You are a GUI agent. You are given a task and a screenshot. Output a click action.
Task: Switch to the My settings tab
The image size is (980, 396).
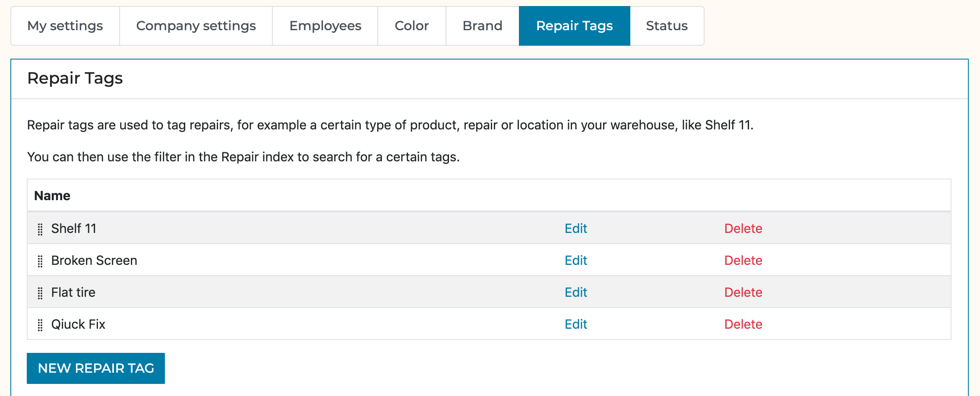[x=65, y=25]
